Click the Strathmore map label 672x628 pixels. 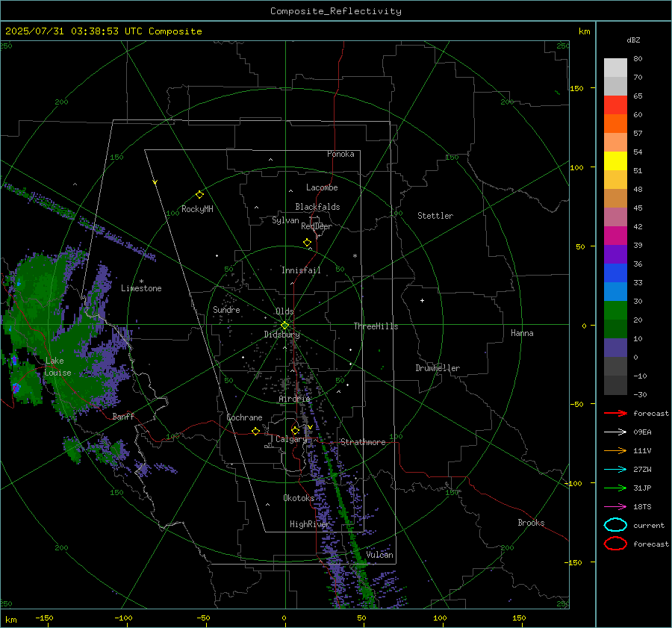click(x=363, y=442)
